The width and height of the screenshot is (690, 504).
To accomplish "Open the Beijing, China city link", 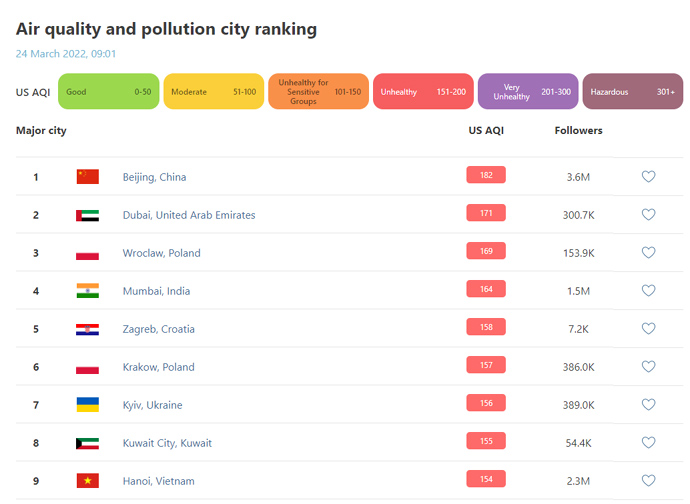I will click(x=154, y=177).
